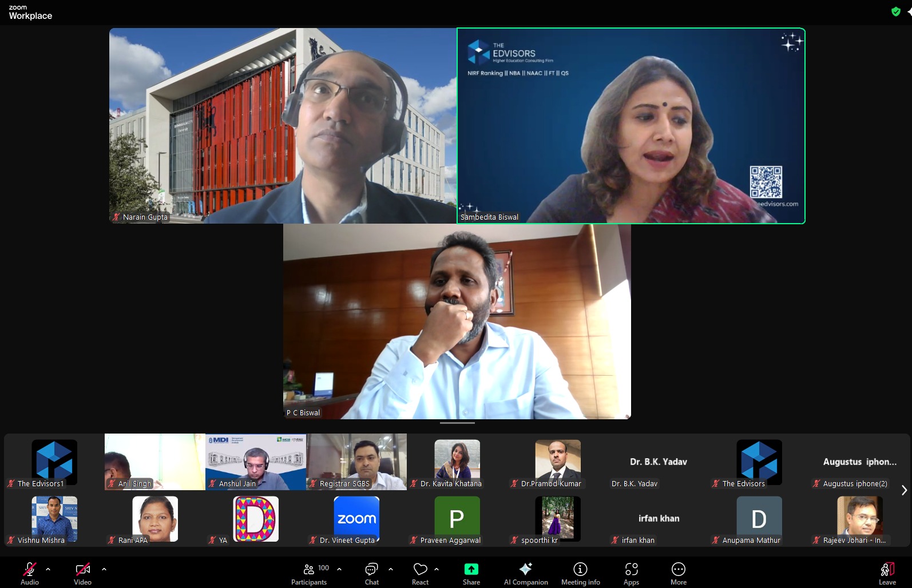Open audio options arrow beside Audio
The height and width of the screenshot is (588, 912).
[48, 569]
